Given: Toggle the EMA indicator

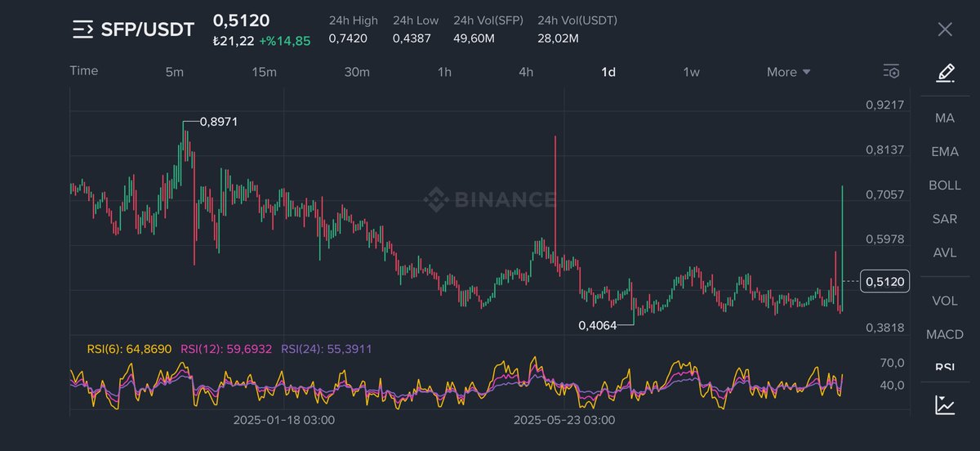Looking at the screenshot, I should coord(945,151).
